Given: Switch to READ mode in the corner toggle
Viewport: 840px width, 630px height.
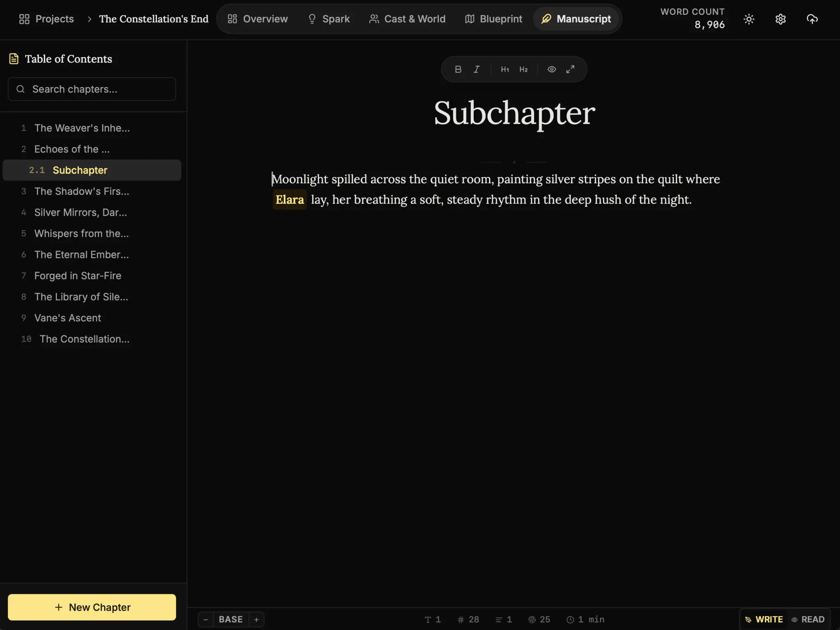Looking at the screenshot, I should [809, 619].
